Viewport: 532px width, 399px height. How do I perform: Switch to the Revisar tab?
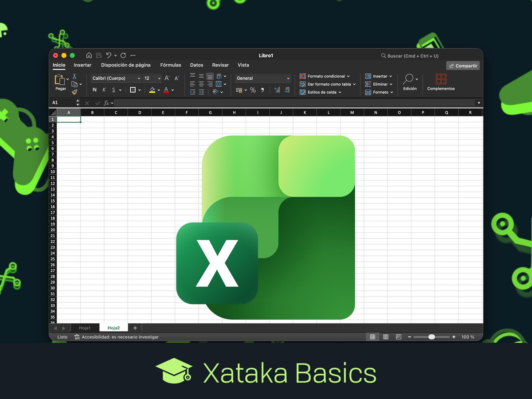(220, 65)
